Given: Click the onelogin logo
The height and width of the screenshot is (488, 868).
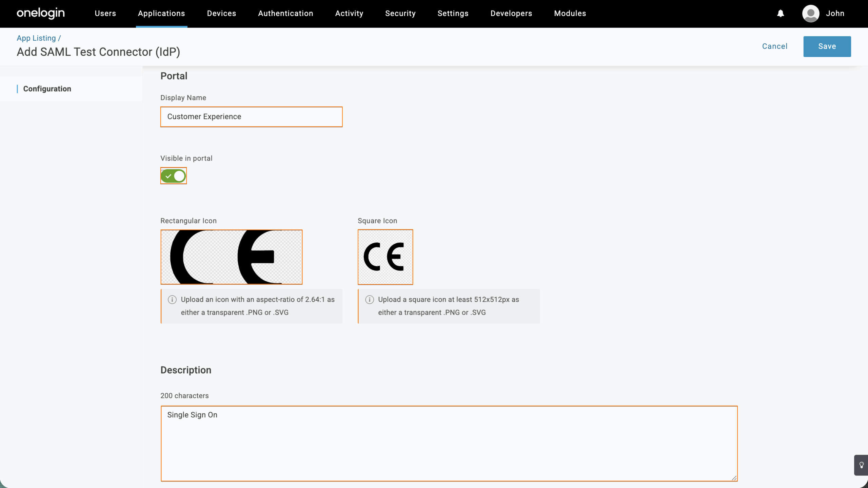Looking at the screenshot, I should [40, 13].
